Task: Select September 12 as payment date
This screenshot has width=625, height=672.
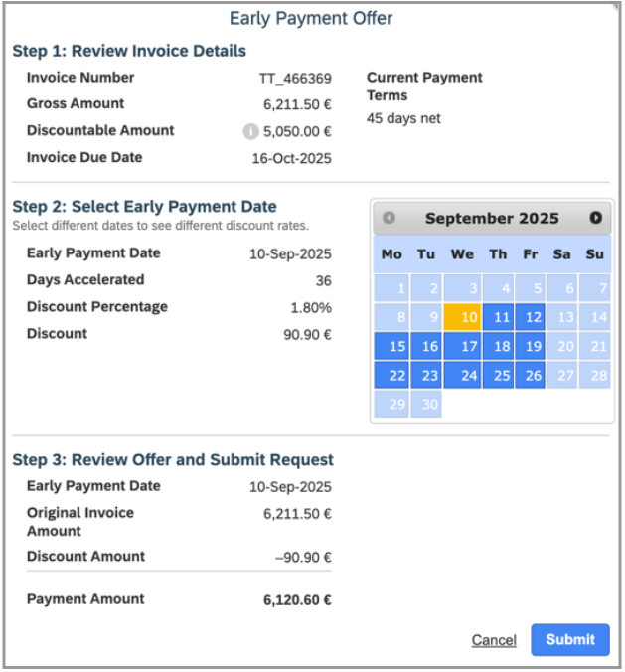Action: pyautogui.click(x=530, y=317)
